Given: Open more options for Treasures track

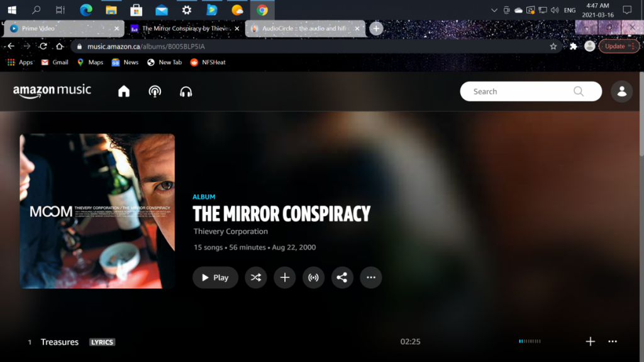Looking at the screenshot, I should click(613, 341).
